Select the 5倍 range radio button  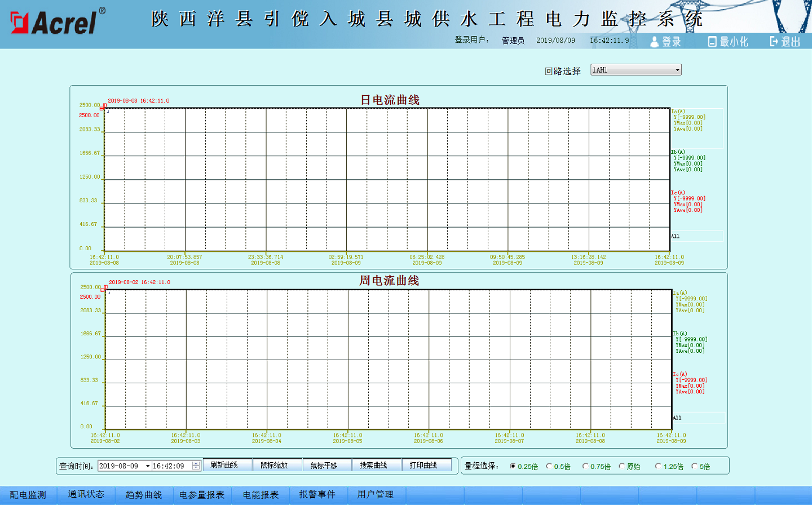pyautogui.click(x=694, y=466)
